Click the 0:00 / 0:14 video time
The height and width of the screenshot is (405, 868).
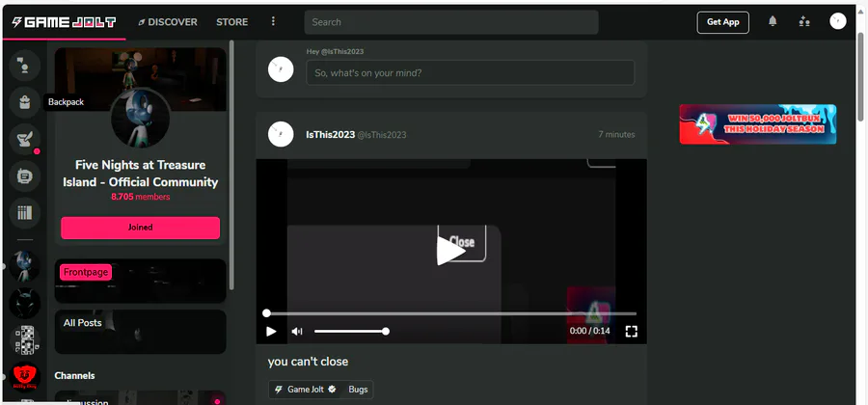click(589, 331)
